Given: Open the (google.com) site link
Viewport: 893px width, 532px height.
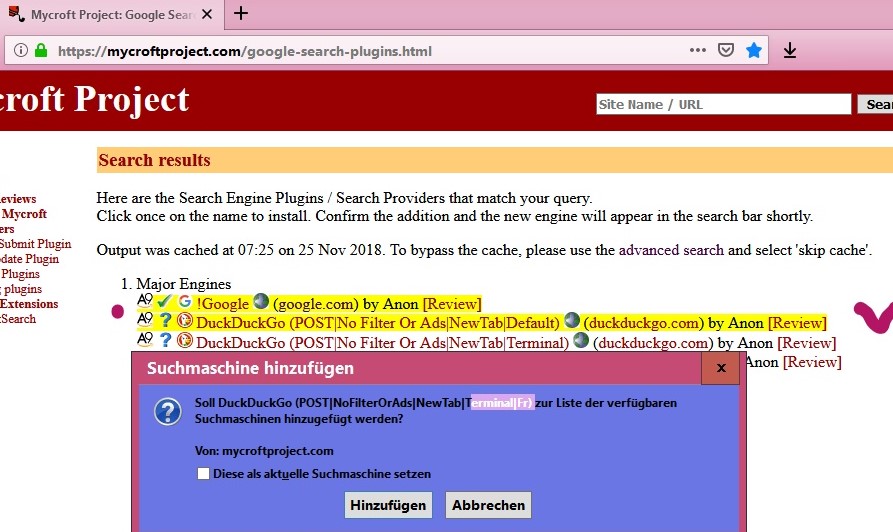Looking at the screenshot, I should click(316, 304).
